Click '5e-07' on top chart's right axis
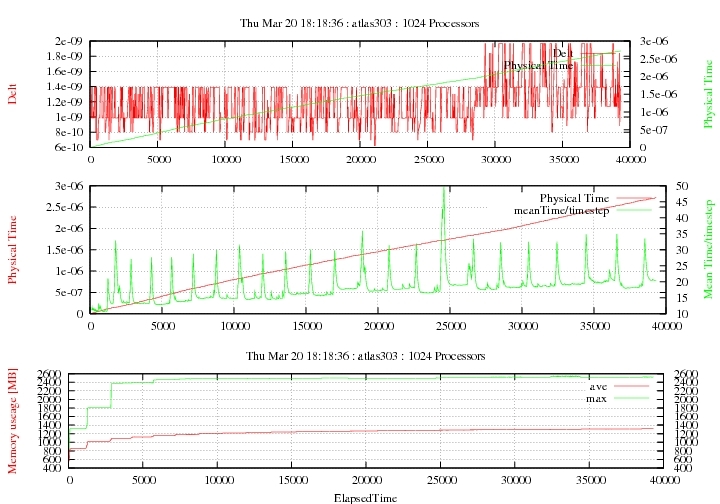The height and width of the screenshot is (504, 720). pyautogui.click(x=654, y=130)
